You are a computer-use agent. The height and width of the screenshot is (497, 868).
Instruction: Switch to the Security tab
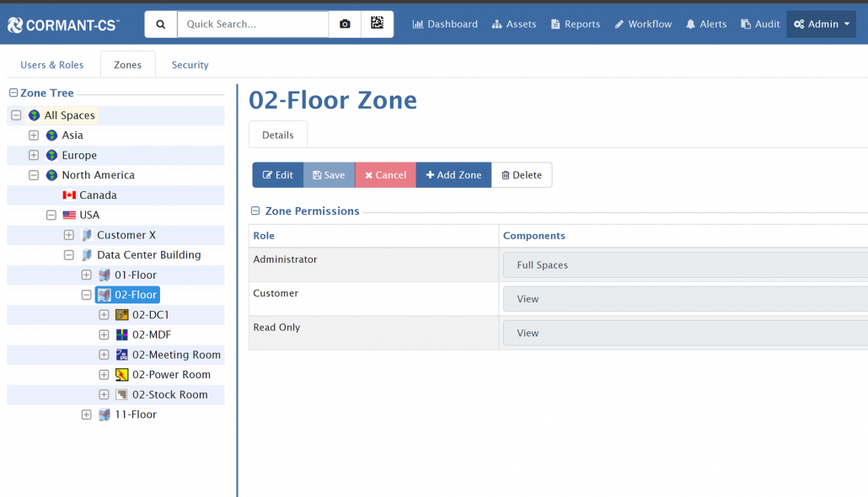pyautogui.click(x=190, y=65)
